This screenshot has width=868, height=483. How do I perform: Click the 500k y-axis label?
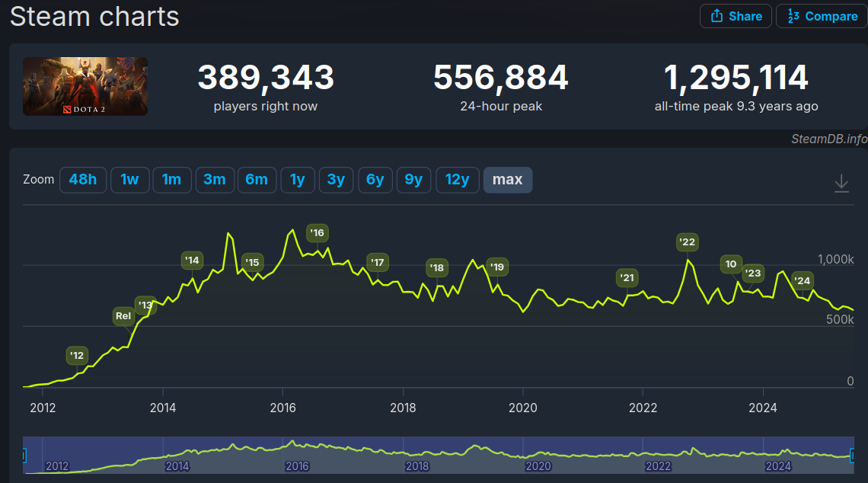click(x=841, y=320)
